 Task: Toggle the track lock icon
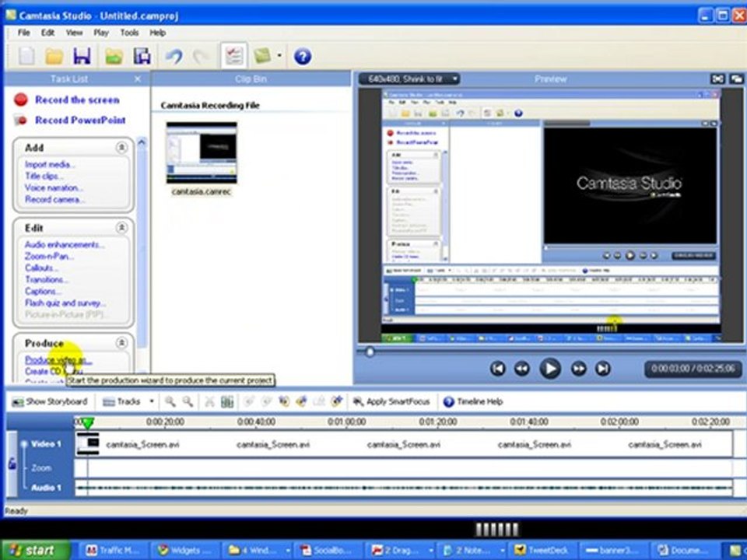point(12,464)
